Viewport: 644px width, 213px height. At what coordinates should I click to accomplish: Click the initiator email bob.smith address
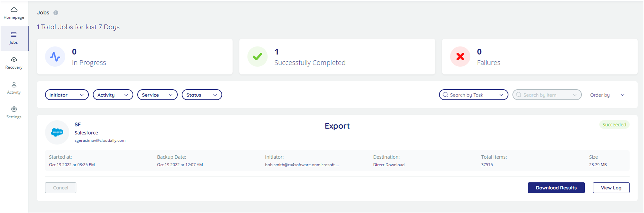tap(302, 165)
